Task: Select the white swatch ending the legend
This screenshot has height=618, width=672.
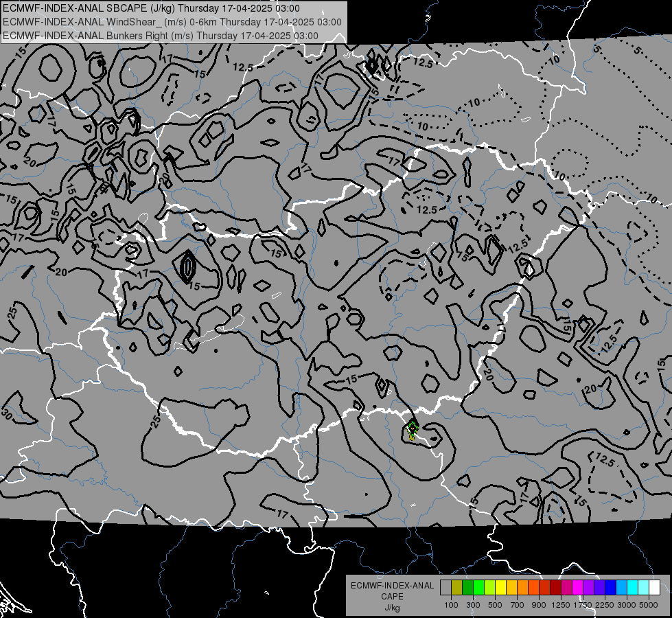Action: point(654,588)
